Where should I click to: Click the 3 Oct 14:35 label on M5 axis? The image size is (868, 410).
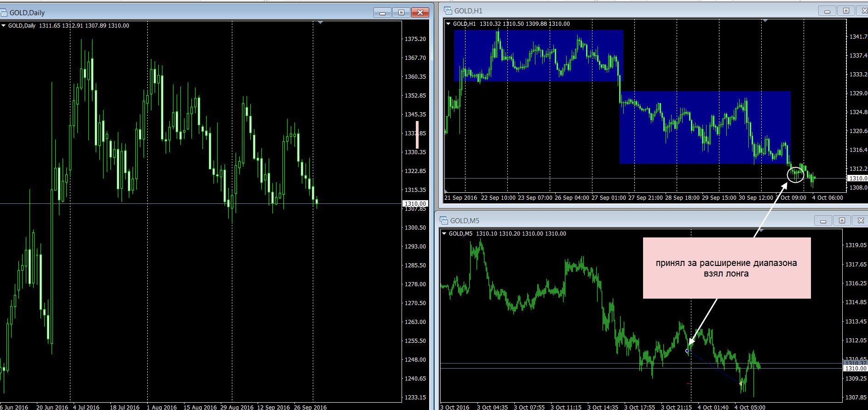(603, 407)
